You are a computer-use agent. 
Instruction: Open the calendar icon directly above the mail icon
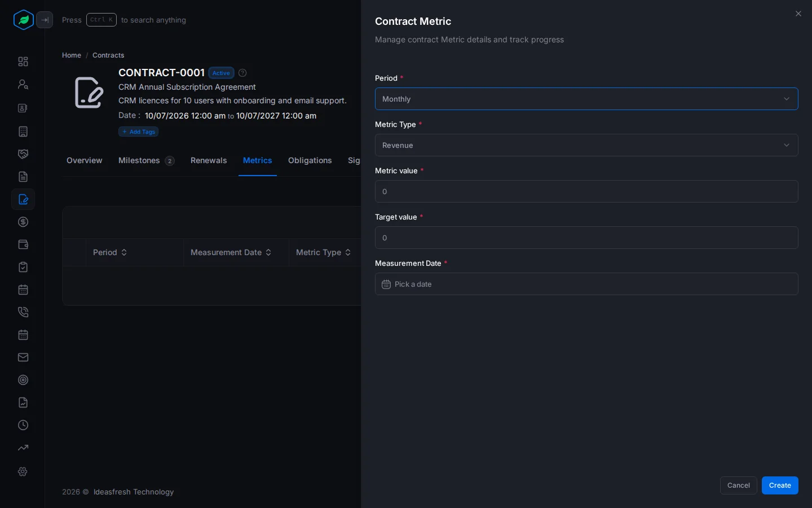pyautogui.click(x=23, y=335)
